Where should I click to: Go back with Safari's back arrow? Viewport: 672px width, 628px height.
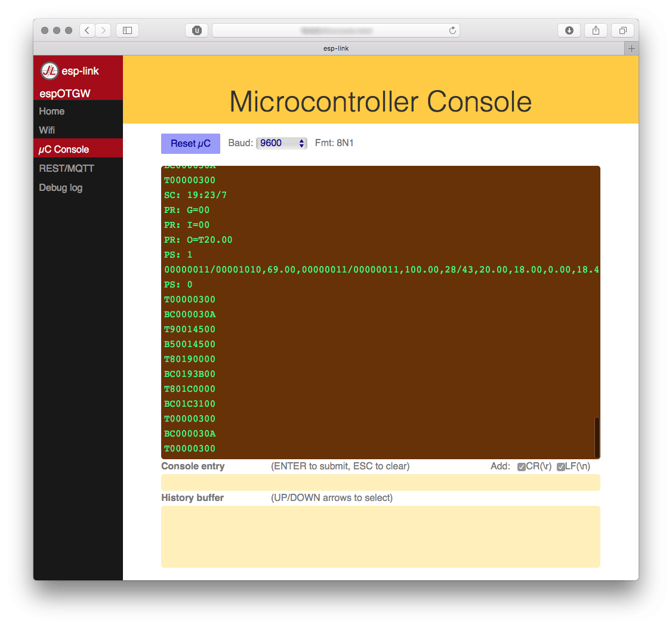pos(87,30)
